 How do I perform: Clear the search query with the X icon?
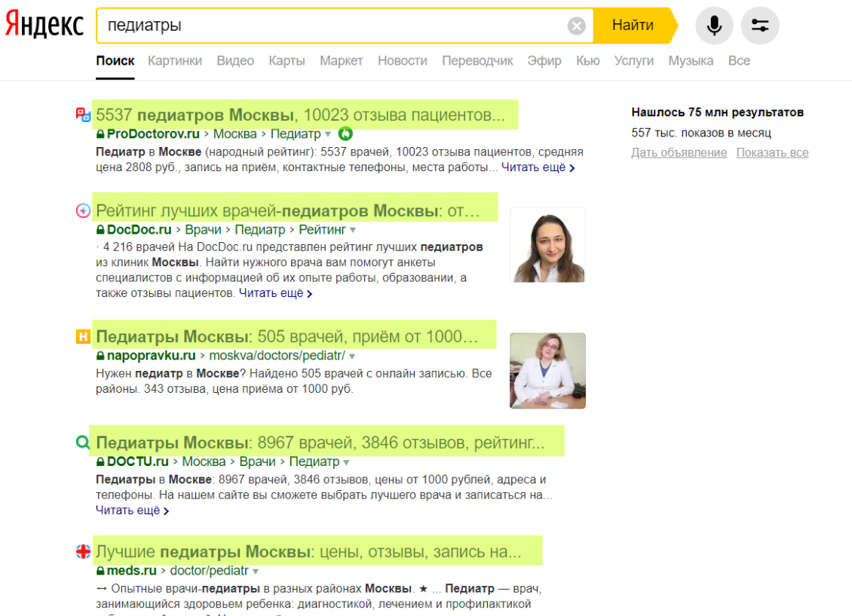[x=577, y=26]
